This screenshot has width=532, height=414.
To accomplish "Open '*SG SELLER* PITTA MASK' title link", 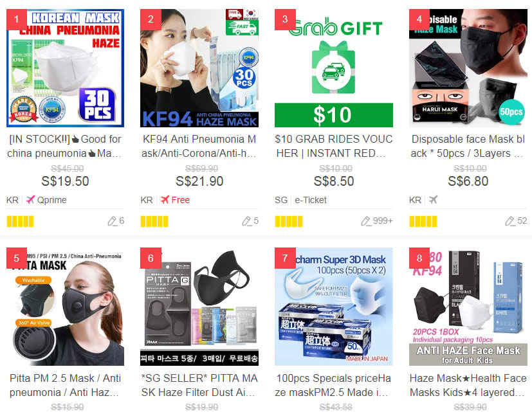I will point(199,385).
